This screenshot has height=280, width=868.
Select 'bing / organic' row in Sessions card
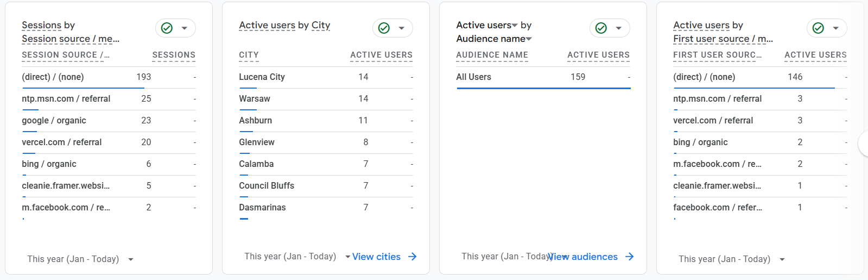pyautogui.click(x=109, y=164)
